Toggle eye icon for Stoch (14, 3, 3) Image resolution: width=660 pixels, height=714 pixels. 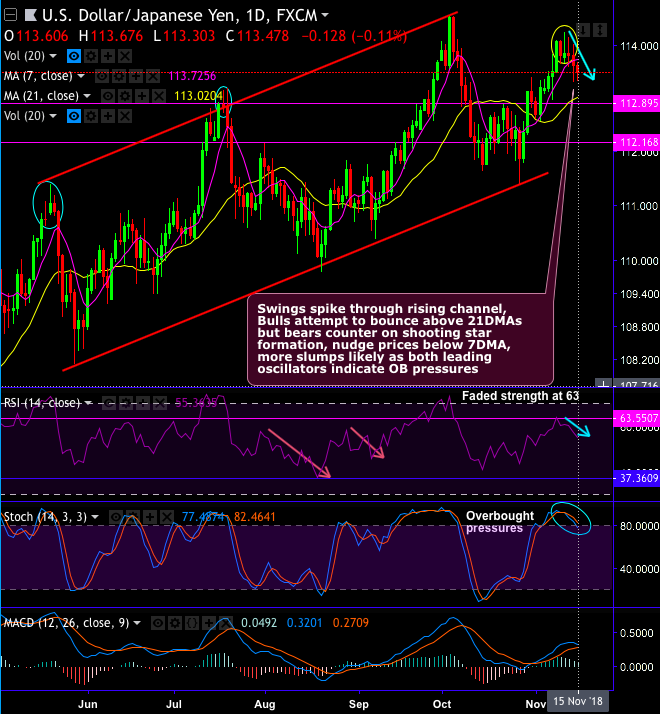(116, 517)
